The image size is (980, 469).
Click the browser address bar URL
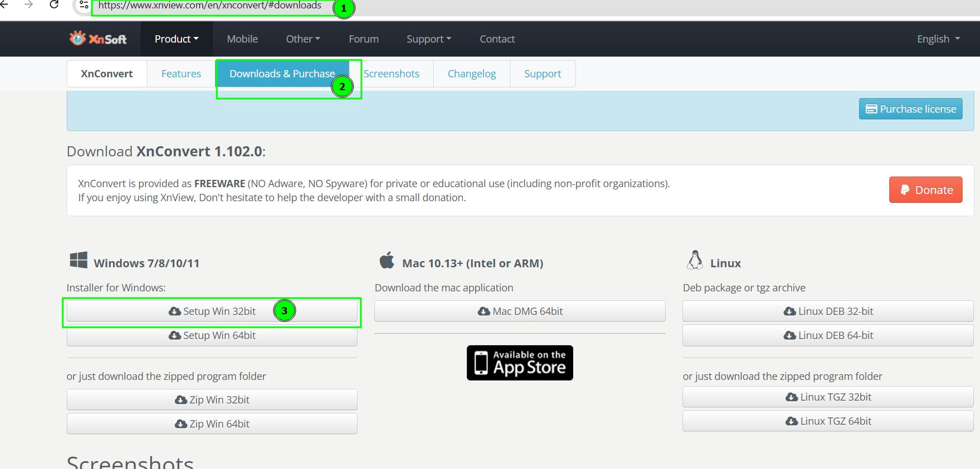(x=210, y=6)
